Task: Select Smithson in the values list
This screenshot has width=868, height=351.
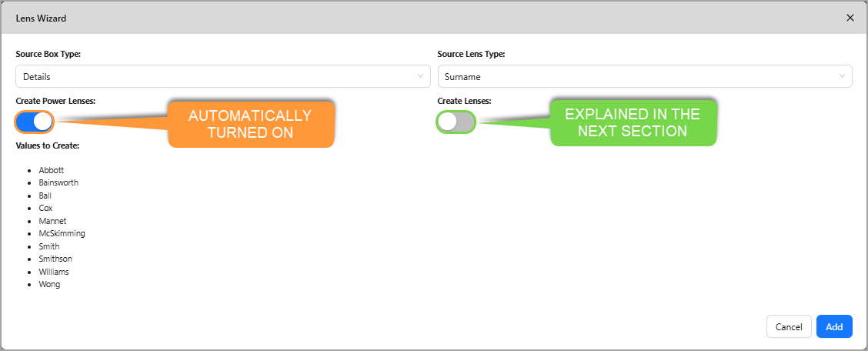Action: [55, 259]
